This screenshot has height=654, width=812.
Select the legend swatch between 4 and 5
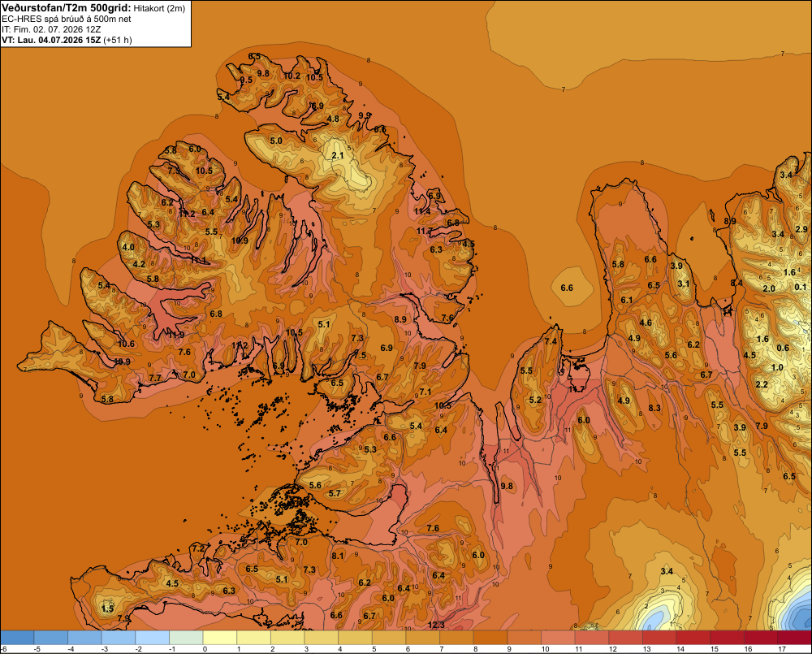coord(356,638)
